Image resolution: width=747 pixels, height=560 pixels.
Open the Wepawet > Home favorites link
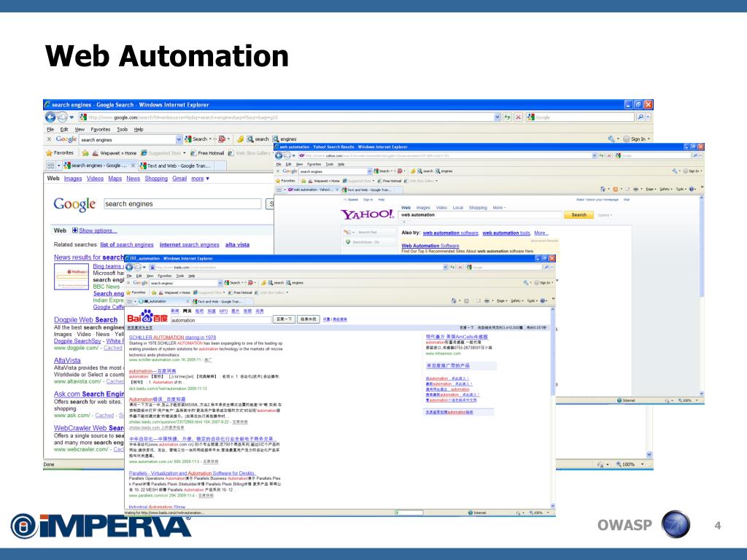click(x=115, y=153)
